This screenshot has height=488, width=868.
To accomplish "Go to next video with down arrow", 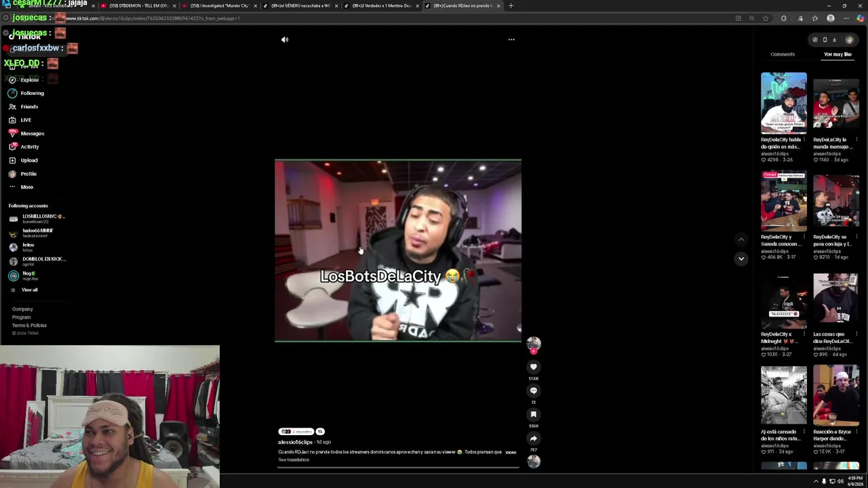I will click(x=741, y=258).
